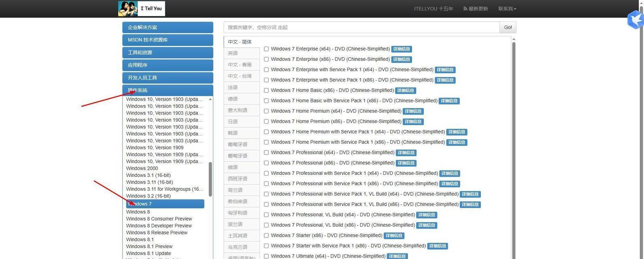Switch to the 法语 language tab
The image size is (644, 259).
[242, 87]
